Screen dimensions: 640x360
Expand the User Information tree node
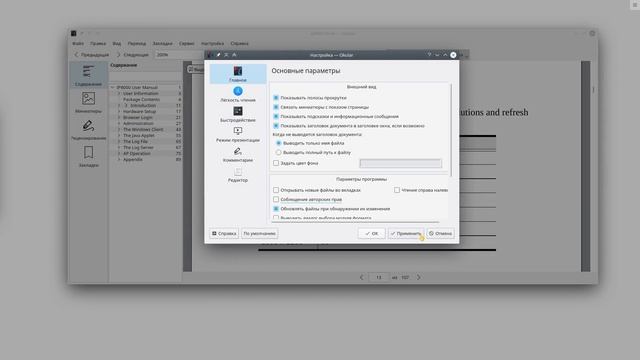pyautogui.click(x=119, y=93)
